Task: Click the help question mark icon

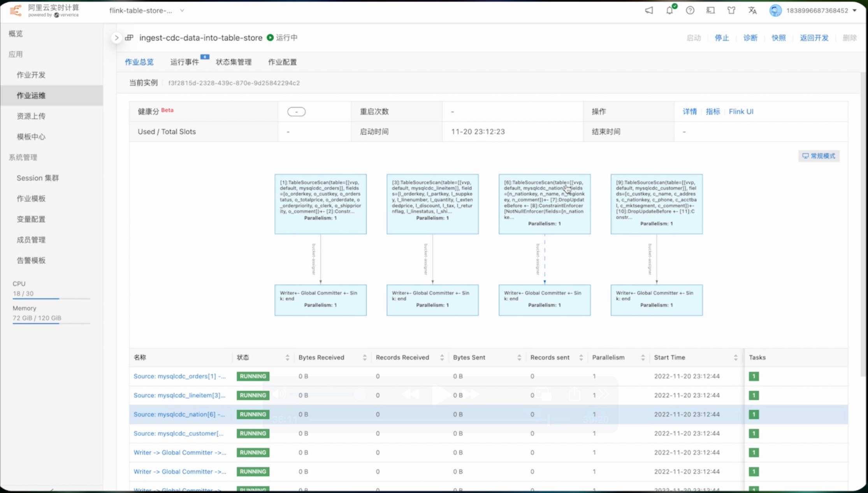Action: pos(690,11)
